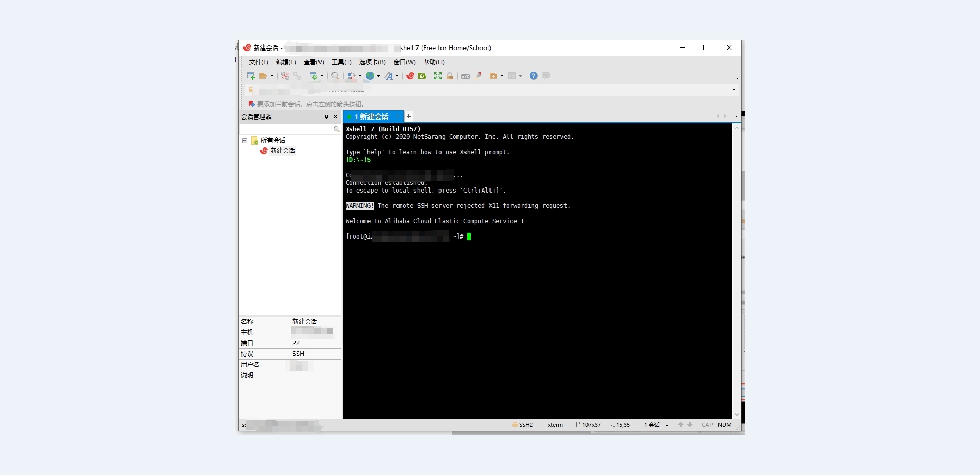Viewport: 980px width, 475px height.
Task: Open the 文件(F) menu
Action: (258, 62)
